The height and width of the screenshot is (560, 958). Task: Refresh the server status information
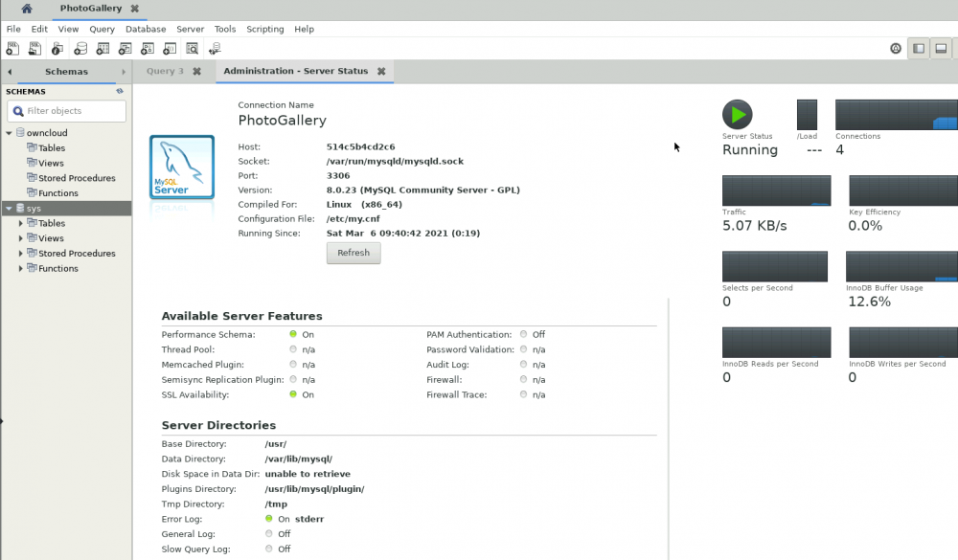tap(354, 253)
